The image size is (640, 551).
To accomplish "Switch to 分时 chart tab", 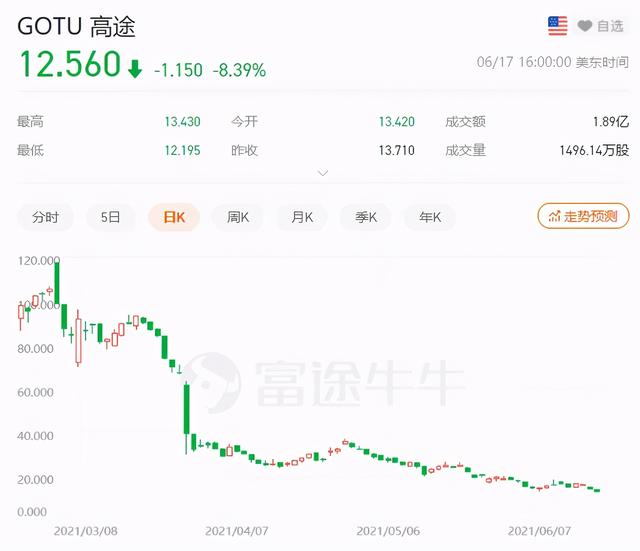I will click(45, 217).
